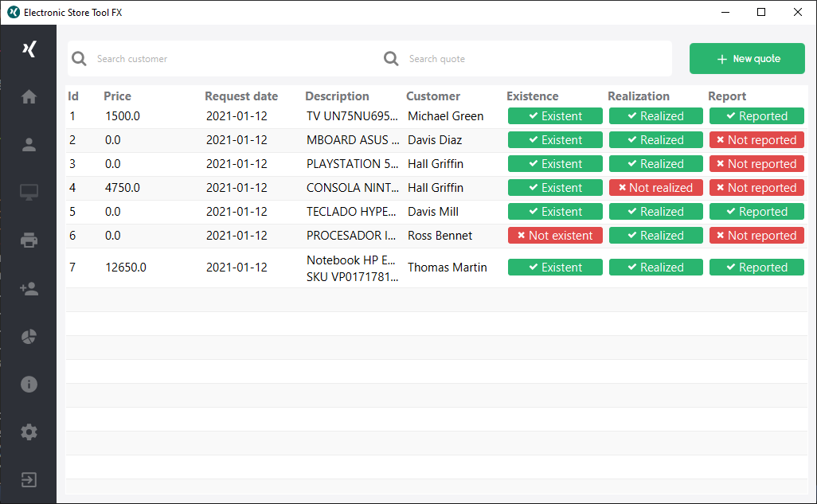The width and height of the screenshot is (817, 504).
Task: Sort by the Request date column header
Action: 241,96
